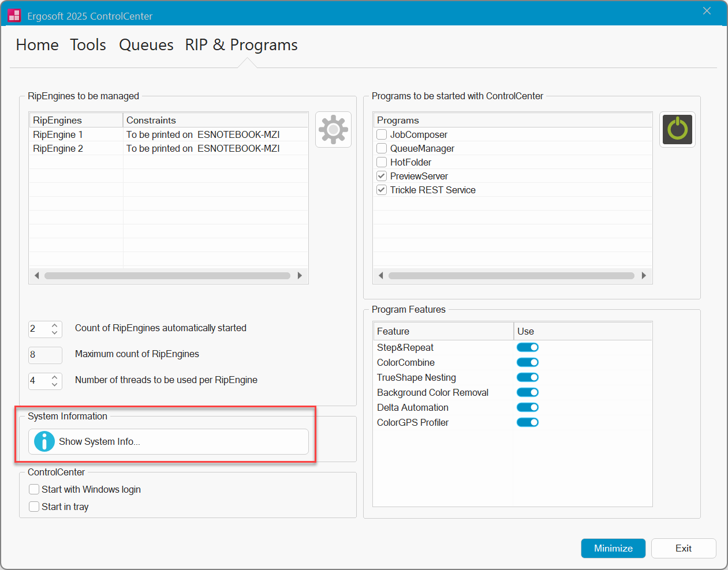Click Show System Info button
Viewport: 728px width, 570px height.
169,441
